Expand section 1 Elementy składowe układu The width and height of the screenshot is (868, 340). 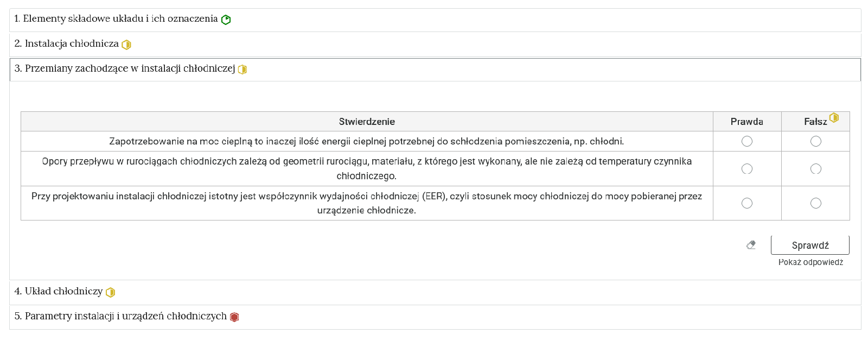pyautogui.click(x=116, y=19)
